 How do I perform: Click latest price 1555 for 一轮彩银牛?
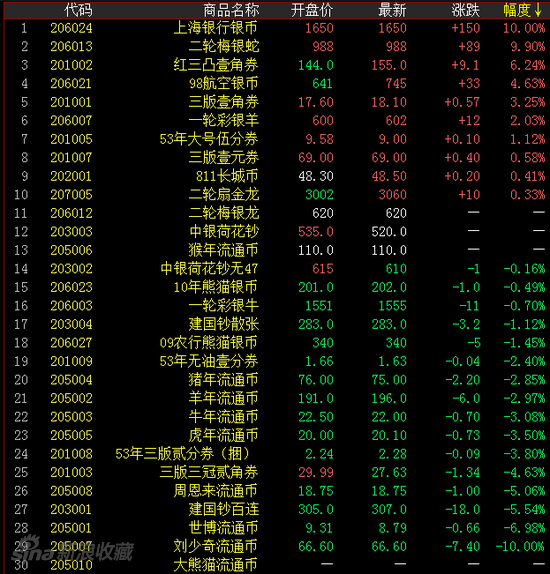point(393,306)
